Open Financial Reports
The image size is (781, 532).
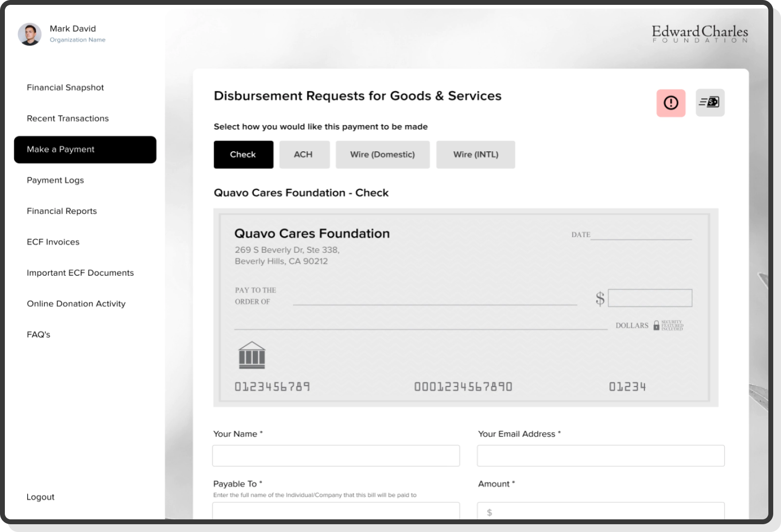pyautogui.click(x=62, y=211)
